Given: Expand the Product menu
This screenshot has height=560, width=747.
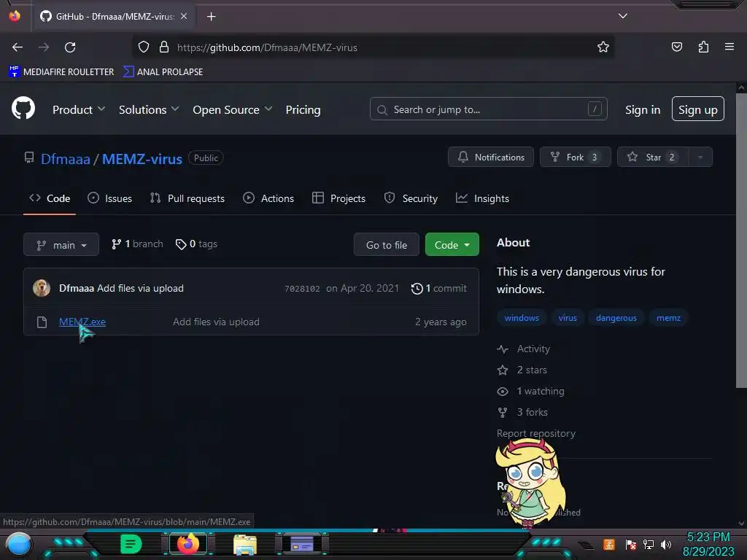Looking at the screenshot, I should click(79, 109).
